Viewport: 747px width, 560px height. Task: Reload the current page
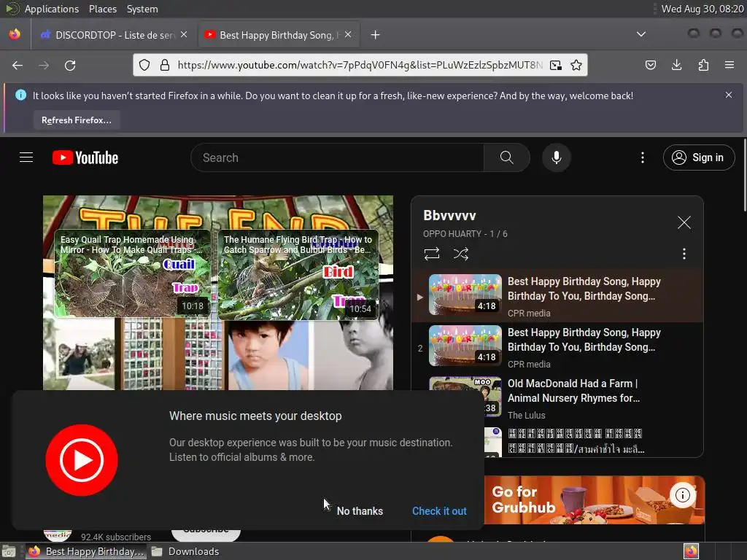tap(70, 65)
